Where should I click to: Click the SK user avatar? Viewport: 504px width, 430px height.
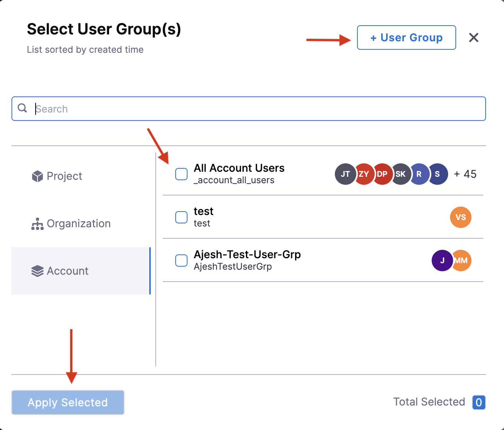[401, 174]
